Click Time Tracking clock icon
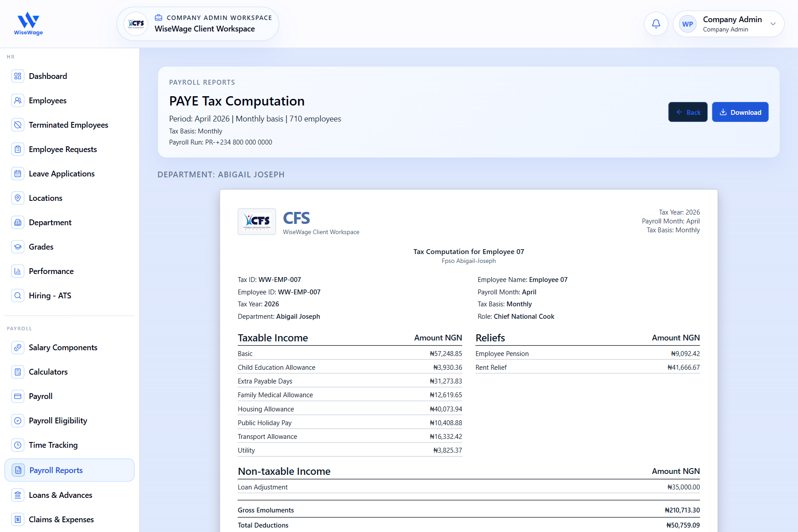Screen dimensions: 798x532 click(x=18, y=445)
